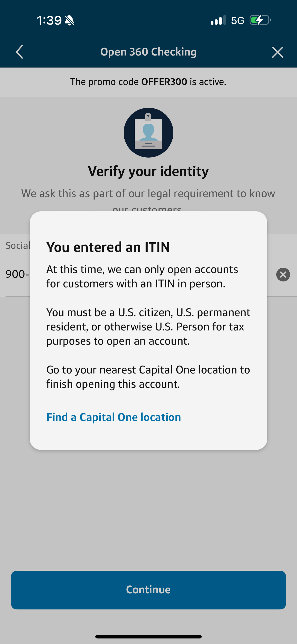
Task: Tap the nearest Capital One location paragraph
Action: click(148, 377)
